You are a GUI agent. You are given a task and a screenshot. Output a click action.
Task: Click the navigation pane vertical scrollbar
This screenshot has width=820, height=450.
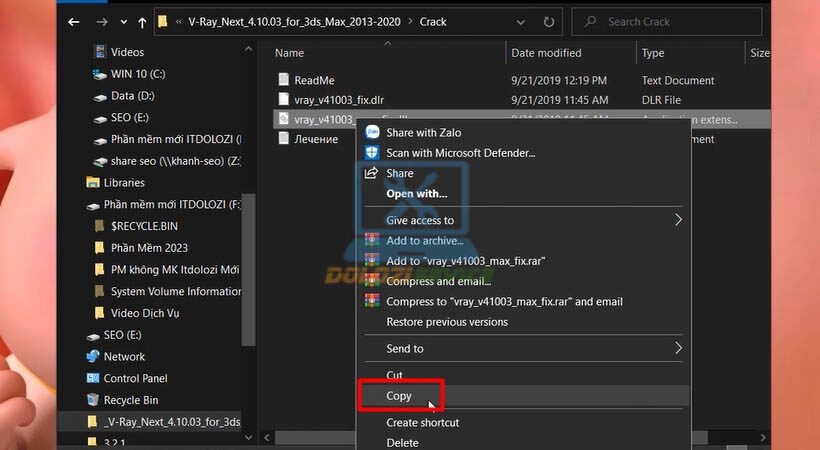point(249,269)
